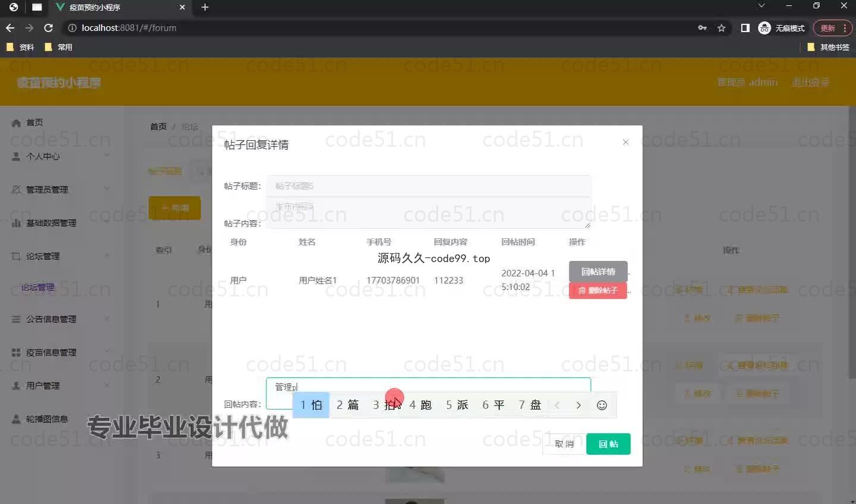Click the browser back arrow
This screenshot has height=504, width=856.
coord(10,28)
